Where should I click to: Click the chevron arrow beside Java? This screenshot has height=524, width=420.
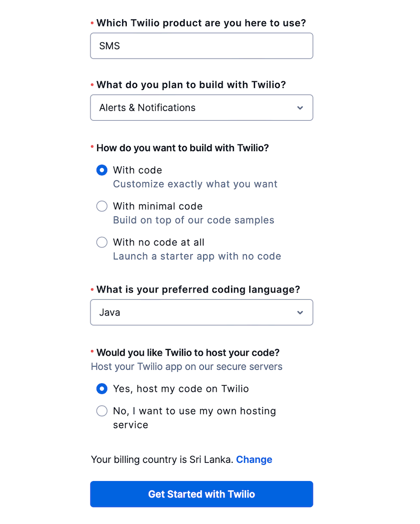pos(300,312)
